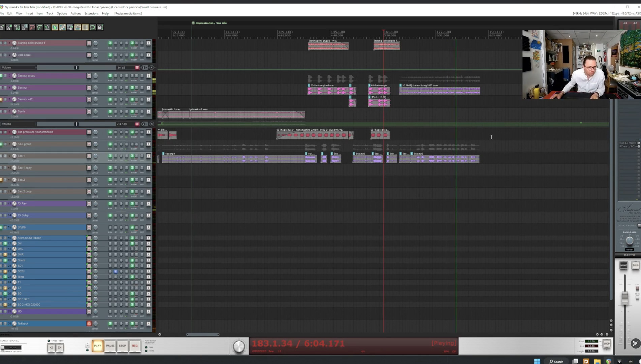The image size is (641, 364).
Task: Toggle record arm on the Talkback track
Action: coord(89,324)
